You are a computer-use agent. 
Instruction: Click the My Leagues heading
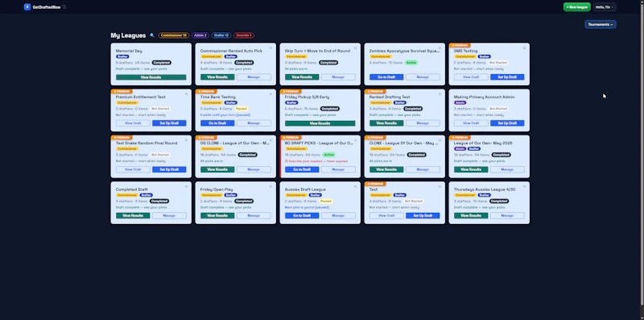[128, 35]
